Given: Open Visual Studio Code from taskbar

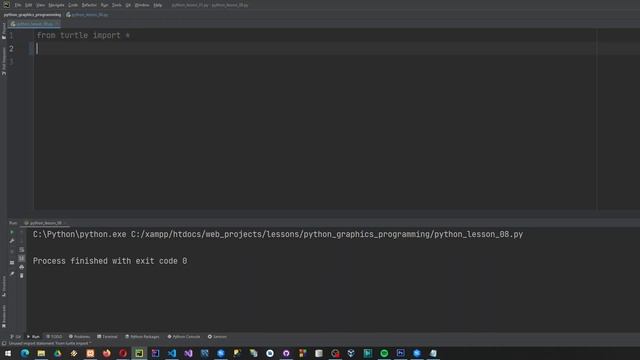Looking at the screenshot, I should [x=172, y=353].
